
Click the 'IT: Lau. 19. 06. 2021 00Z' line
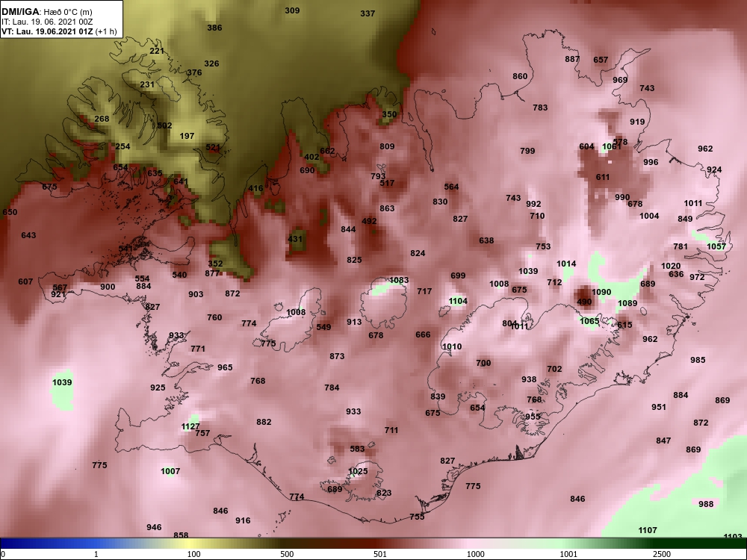tap(46, 22)
